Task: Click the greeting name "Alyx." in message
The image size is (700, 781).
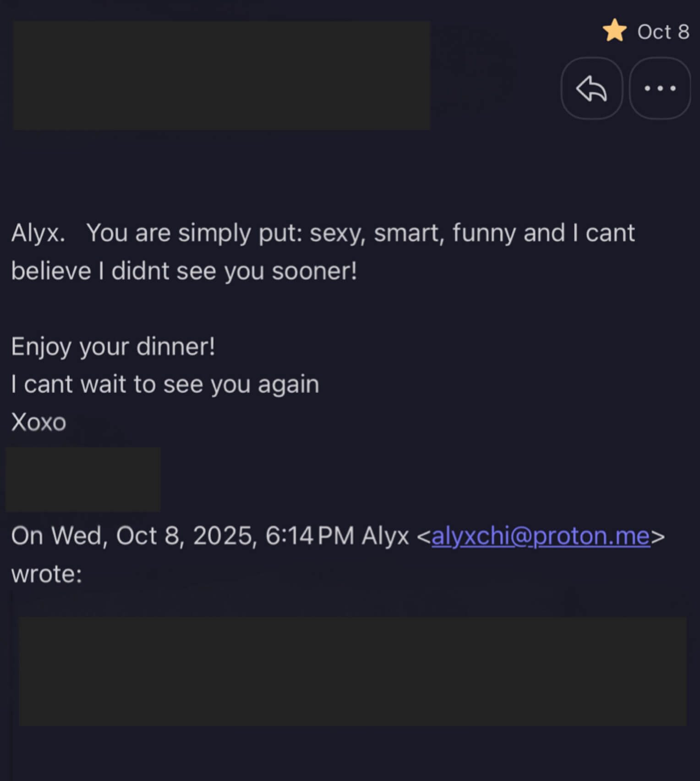Action: 38,233
